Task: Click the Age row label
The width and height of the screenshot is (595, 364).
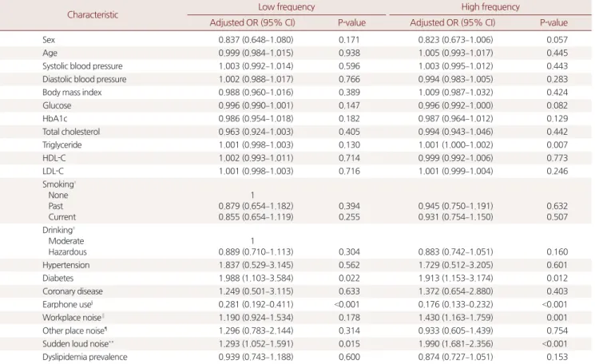Action: click(x=50, y=53)
